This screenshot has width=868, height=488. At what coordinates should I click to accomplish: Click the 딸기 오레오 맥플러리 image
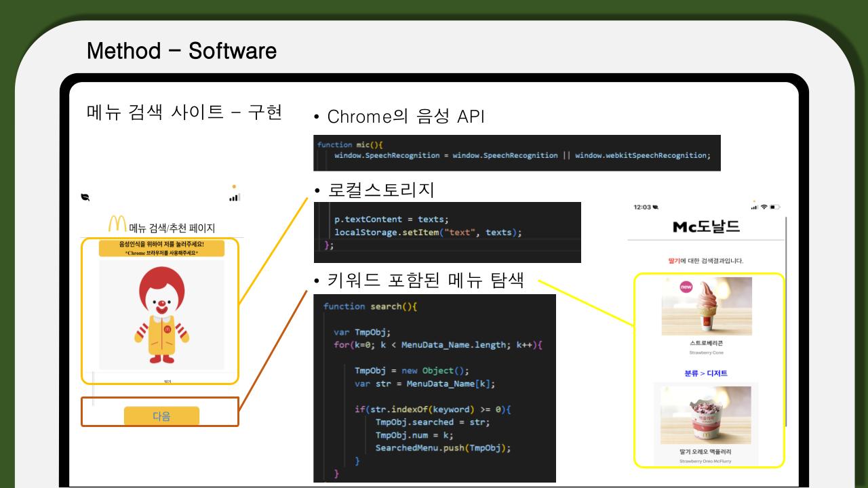(x=707, y=415)
